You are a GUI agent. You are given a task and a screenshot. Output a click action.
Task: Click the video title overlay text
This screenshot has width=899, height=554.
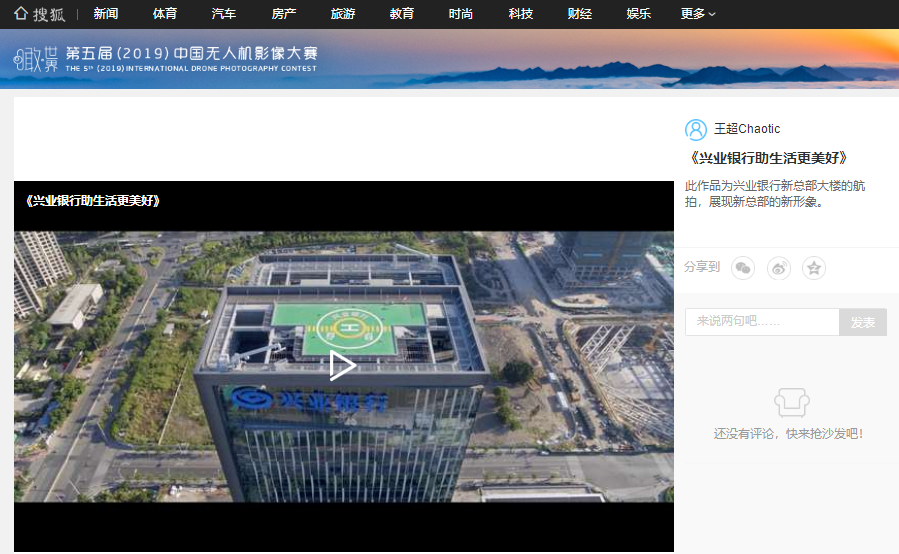pos(93,201)
